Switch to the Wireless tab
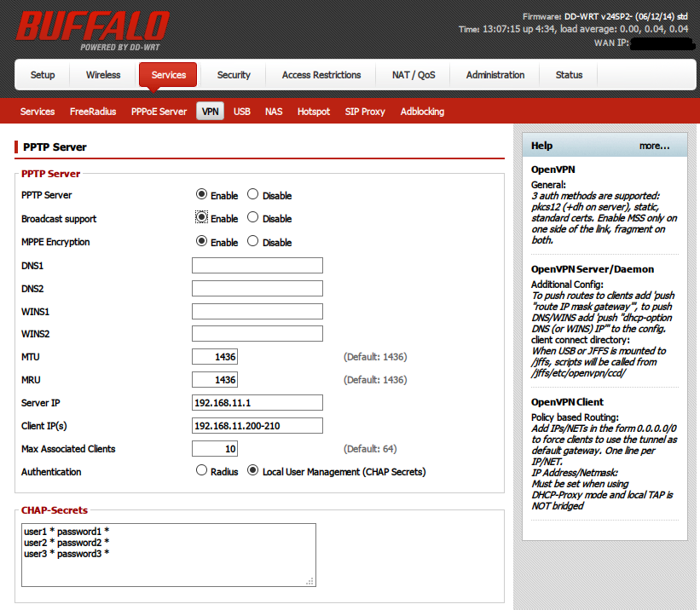700x610 pixels. (x=103, y=75)
